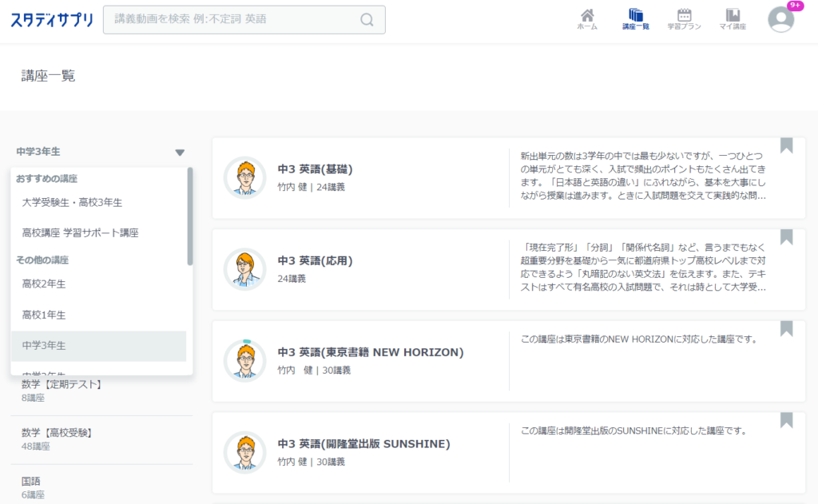Viewport: 818px width, 504px height.
Task: Open マイ講座 bookmark book icon
Action: pyautogui.click(x=733, y=19)
